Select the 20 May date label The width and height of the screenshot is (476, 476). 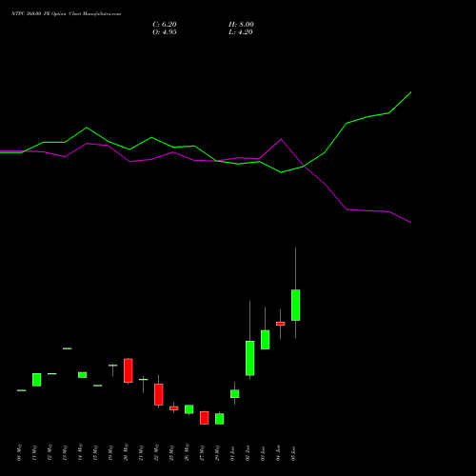pos(127,452)
